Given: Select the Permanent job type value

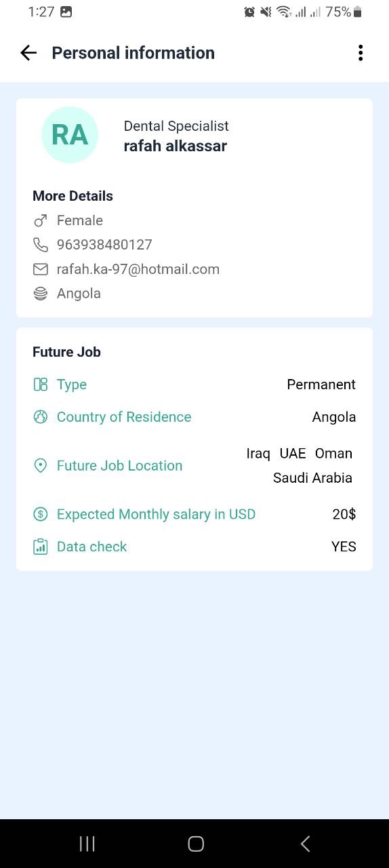Looking at the screenshot, I should pyautogui.click(x=321, y=384).
